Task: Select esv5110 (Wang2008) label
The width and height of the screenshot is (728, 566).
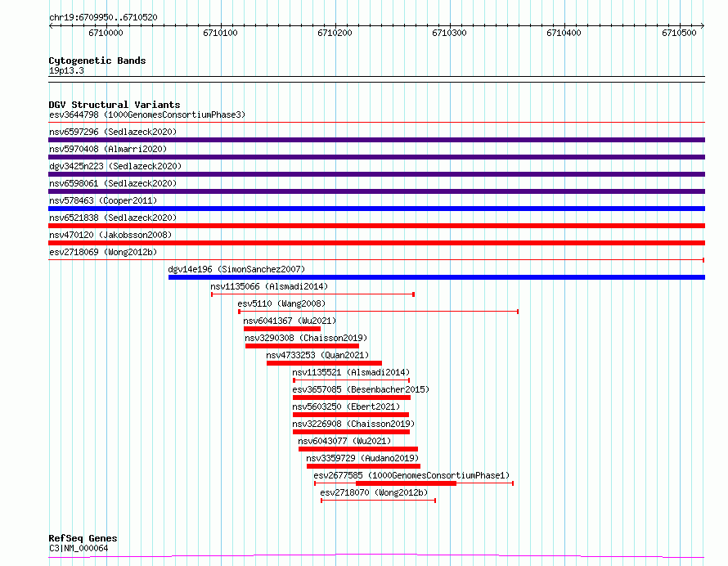Action: 281,303
